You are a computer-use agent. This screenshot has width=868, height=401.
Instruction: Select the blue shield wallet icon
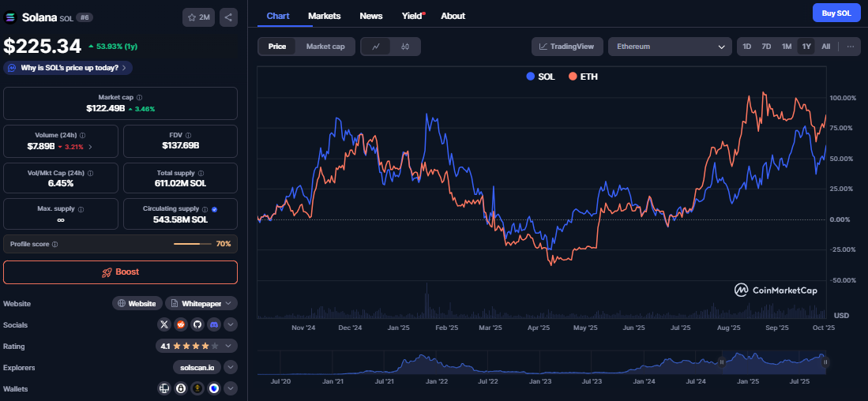tap(214, 389)
